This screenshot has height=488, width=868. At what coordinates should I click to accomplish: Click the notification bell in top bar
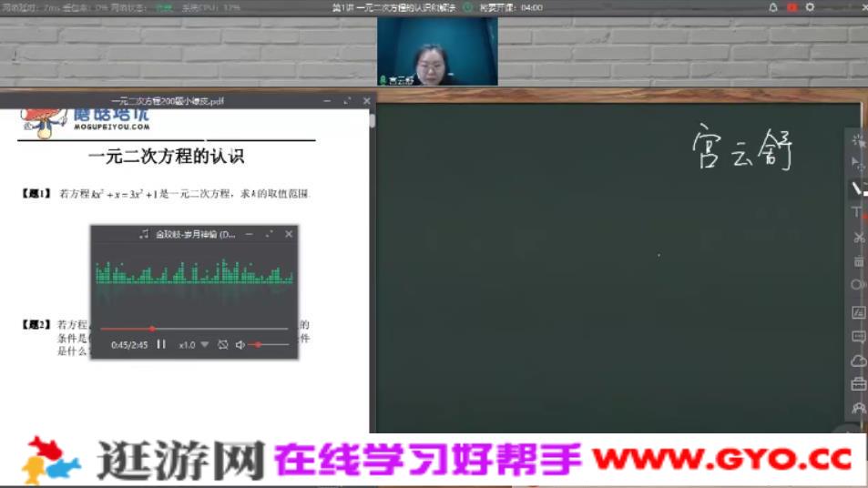773,7
